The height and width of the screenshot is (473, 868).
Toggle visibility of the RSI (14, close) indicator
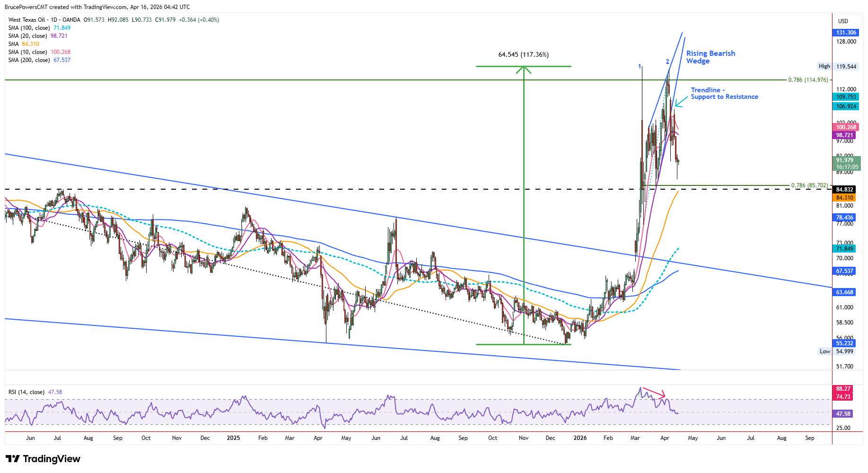[26, 392]
